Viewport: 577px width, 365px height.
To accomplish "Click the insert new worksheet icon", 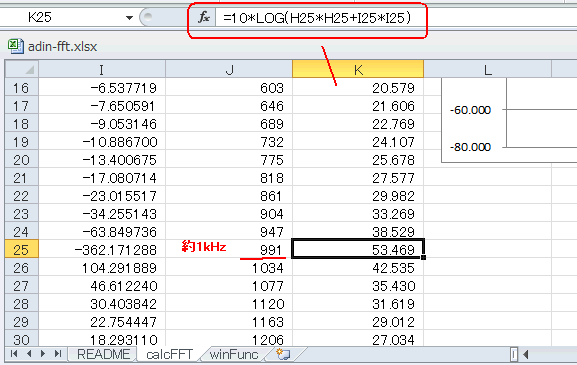I will click(x=283, y=354).
